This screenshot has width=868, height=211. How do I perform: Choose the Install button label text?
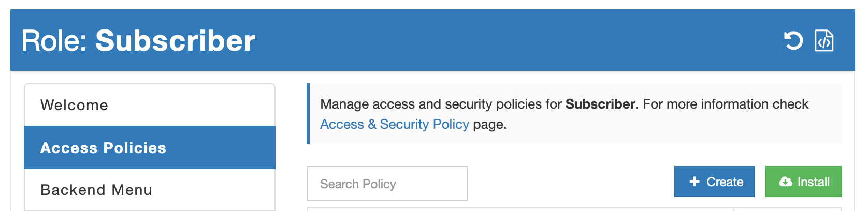(x=813, y=182)
